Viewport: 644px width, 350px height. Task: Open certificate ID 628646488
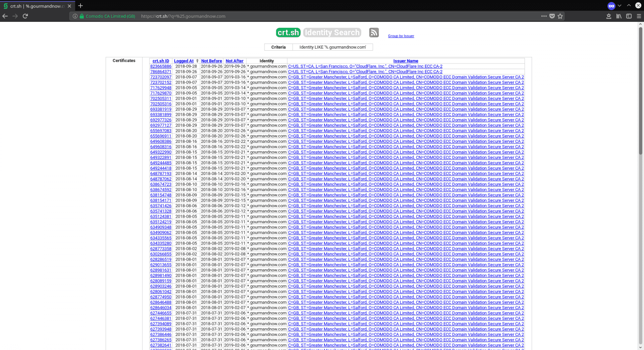click(161, 303)
